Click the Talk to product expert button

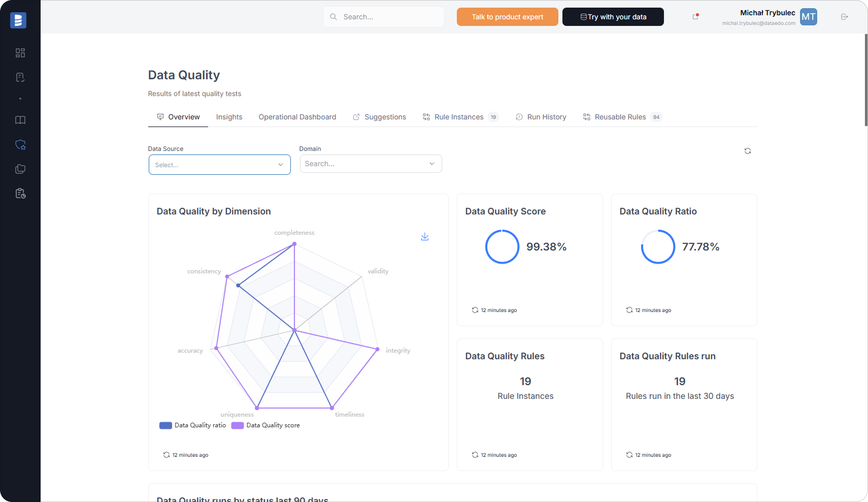[507, 16]
